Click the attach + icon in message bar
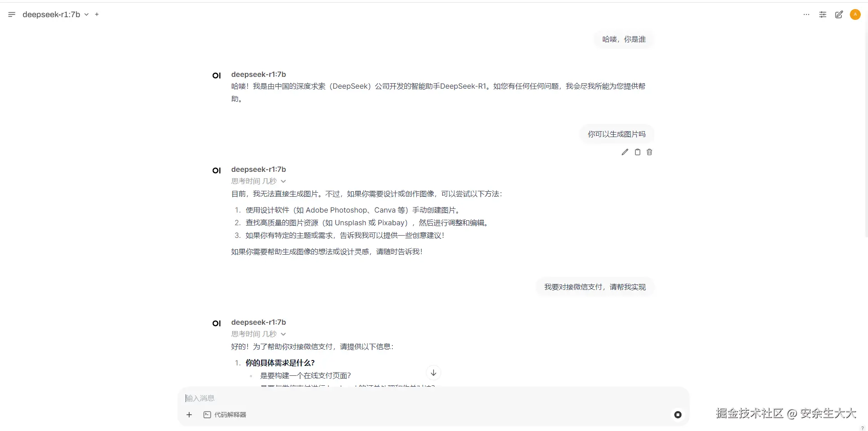Image resolution: width=868 pixels, height=431 pixels. pyautogui.click(x=189, y=415)
